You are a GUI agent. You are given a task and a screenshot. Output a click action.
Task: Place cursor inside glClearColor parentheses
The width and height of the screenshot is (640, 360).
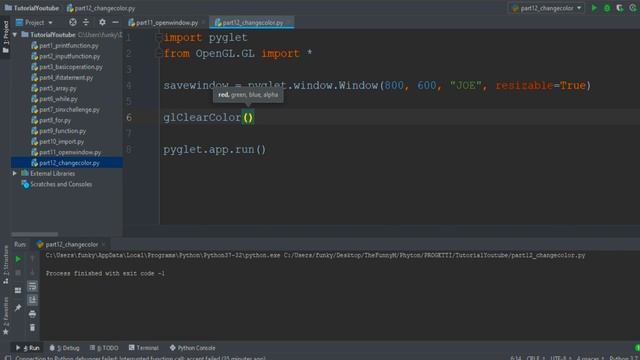[248, 118]
